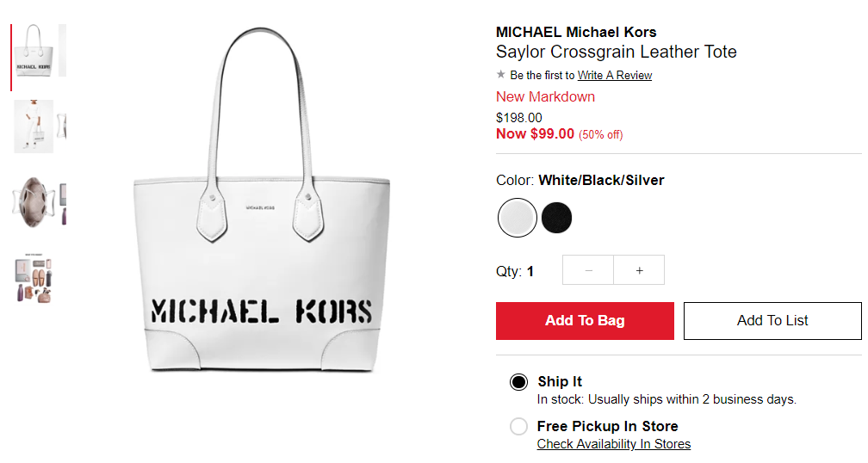Select the first white tote thumbnail
Screen dimensions: 868x463
pyautogui.click(x=34, y=50)
